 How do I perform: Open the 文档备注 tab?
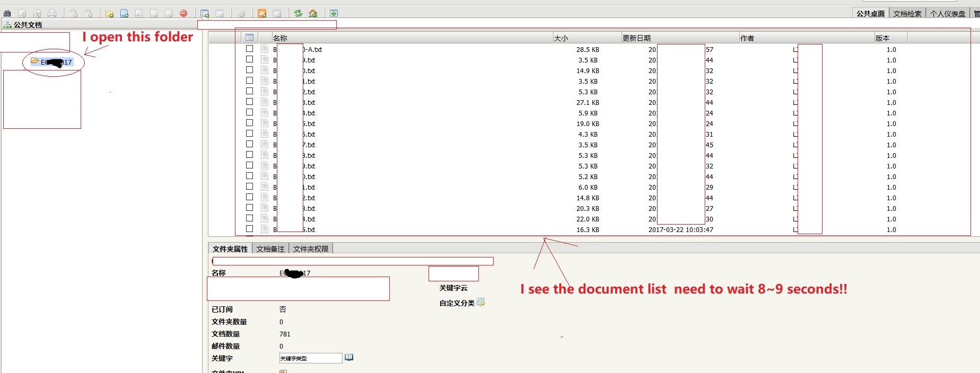270,249
